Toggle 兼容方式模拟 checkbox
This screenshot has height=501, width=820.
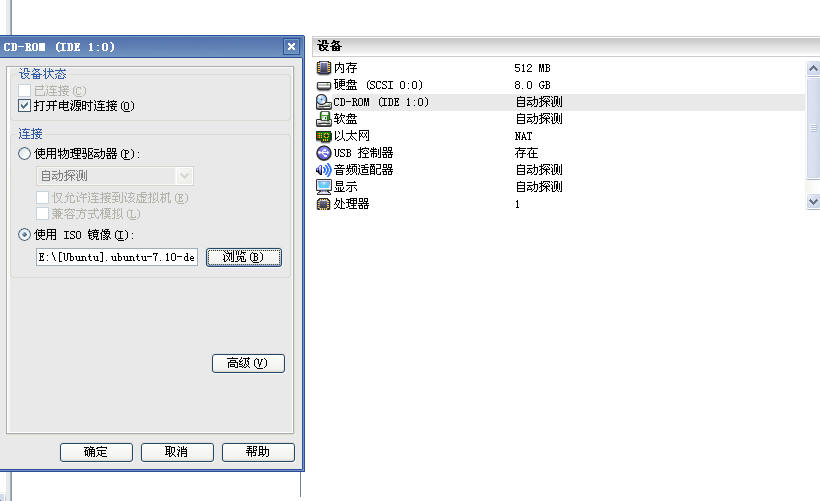pyautogui.click(x=42, y=213)
